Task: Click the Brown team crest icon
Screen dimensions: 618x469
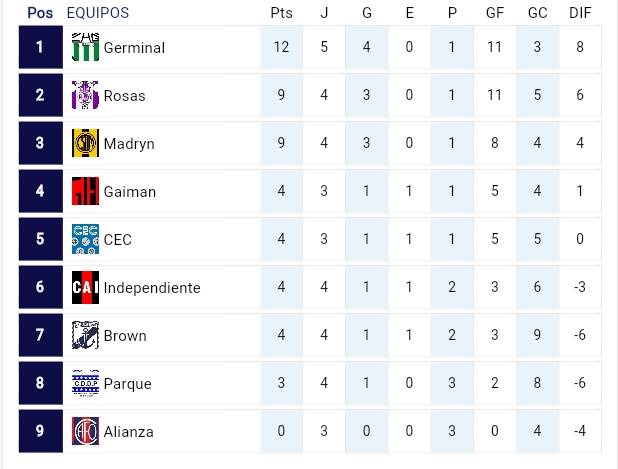Action: 85,335
